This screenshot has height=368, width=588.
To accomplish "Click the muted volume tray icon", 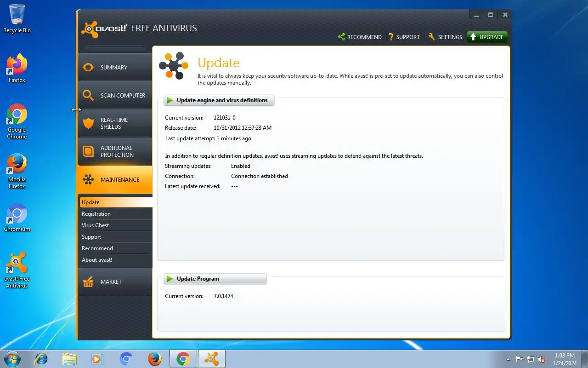I will (542, 359).
